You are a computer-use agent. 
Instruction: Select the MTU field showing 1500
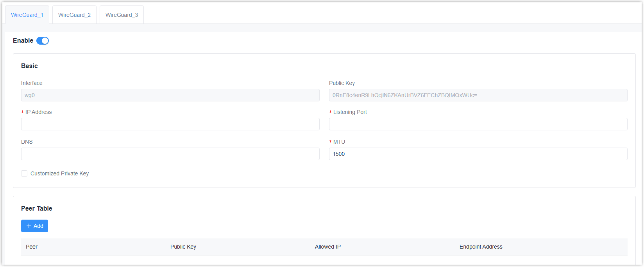click(x=478, y=154)
